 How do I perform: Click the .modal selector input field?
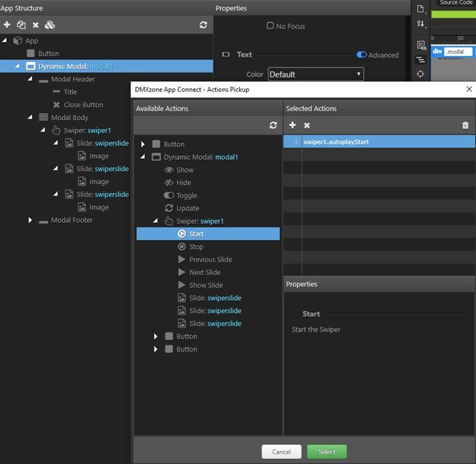tap(458, 52)
